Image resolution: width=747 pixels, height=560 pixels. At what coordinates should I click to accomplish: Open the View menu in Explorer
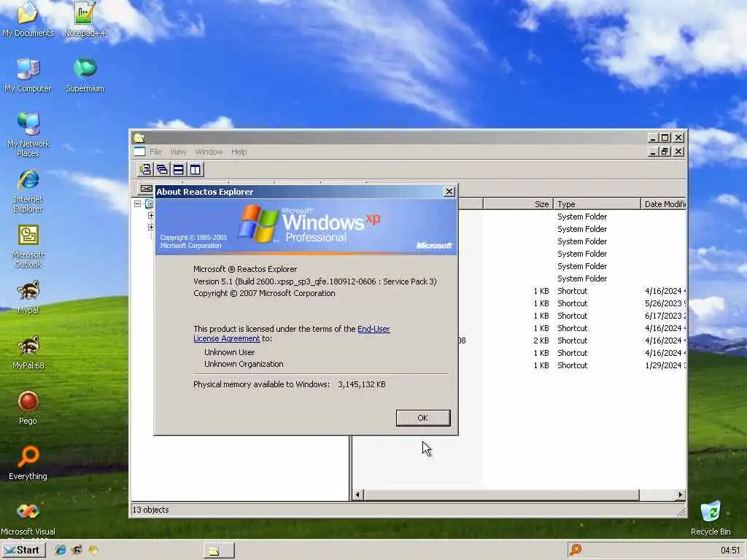(x=178, y=152)
